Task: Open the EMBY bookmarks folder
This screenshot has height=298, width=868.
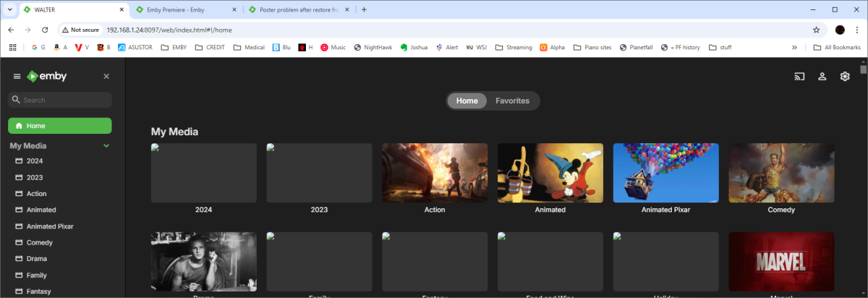Action: (174, 47)
